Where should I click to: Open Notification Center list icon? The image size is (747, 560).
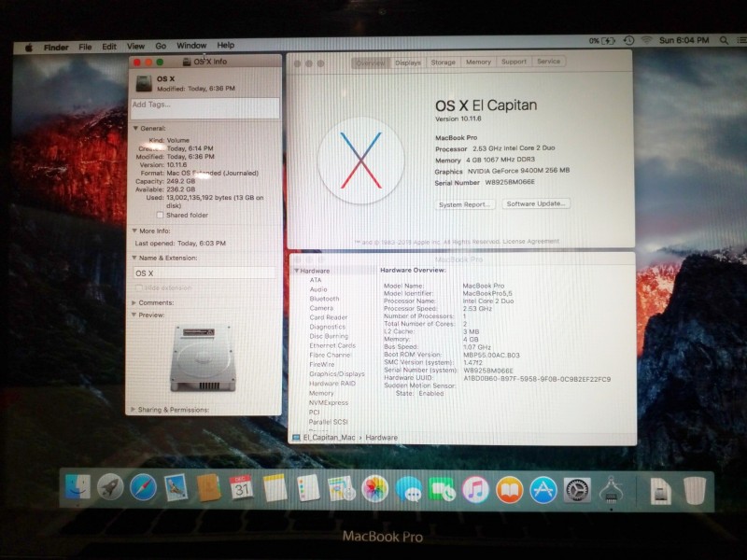tap(741, 41)
